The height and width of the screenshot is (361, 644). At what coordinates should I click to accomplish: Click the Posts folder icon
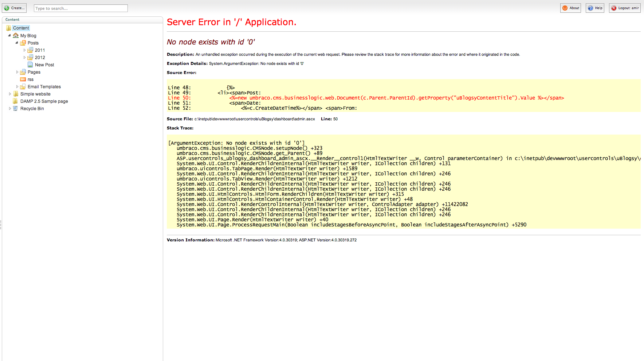coord(23,43)
